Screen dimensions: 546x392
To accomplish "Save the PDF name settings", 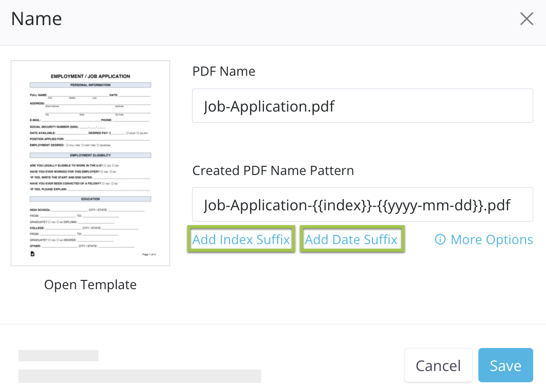I will click(505, 365).
